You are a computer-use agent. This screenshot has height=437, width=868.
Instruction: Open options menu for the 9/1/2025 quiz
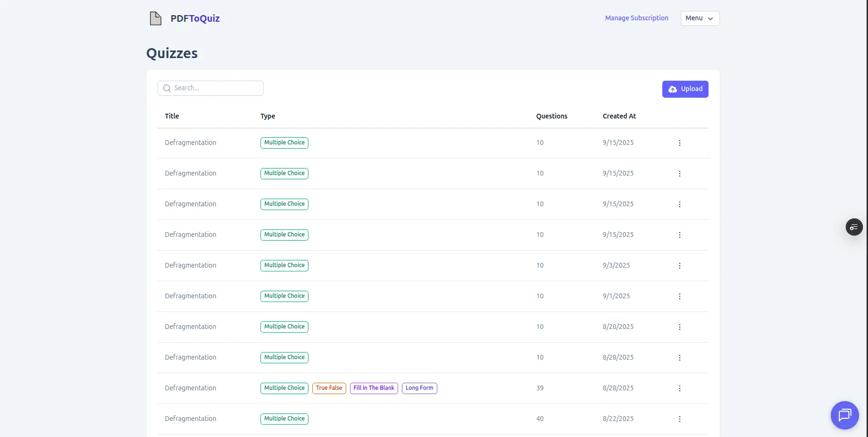pyautogui.click(x=679, y=296)
